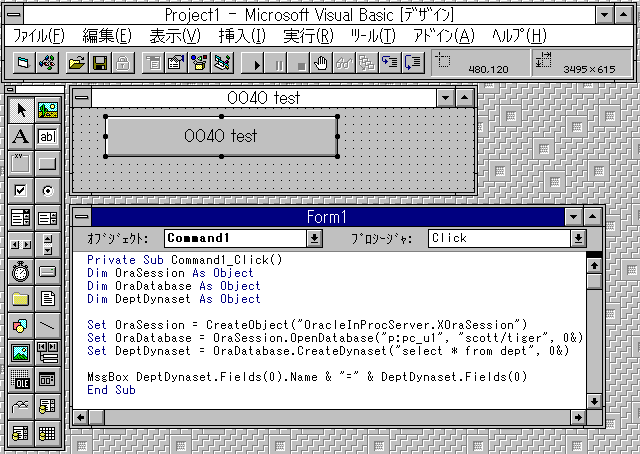The image size is (640, 454).
Task: Choose the Timer control in toolbox
Action: click(x=21, y=271)
